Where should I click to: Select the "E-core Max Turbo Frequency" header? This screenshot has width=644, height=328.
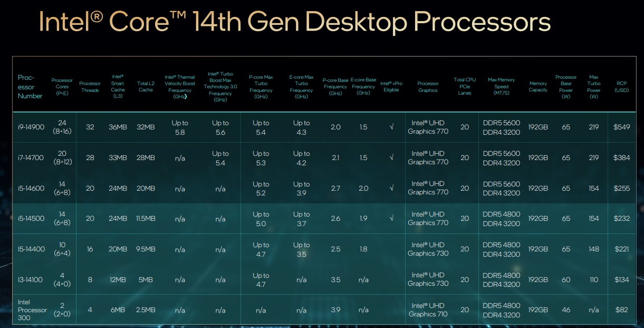tap(302, 87)
